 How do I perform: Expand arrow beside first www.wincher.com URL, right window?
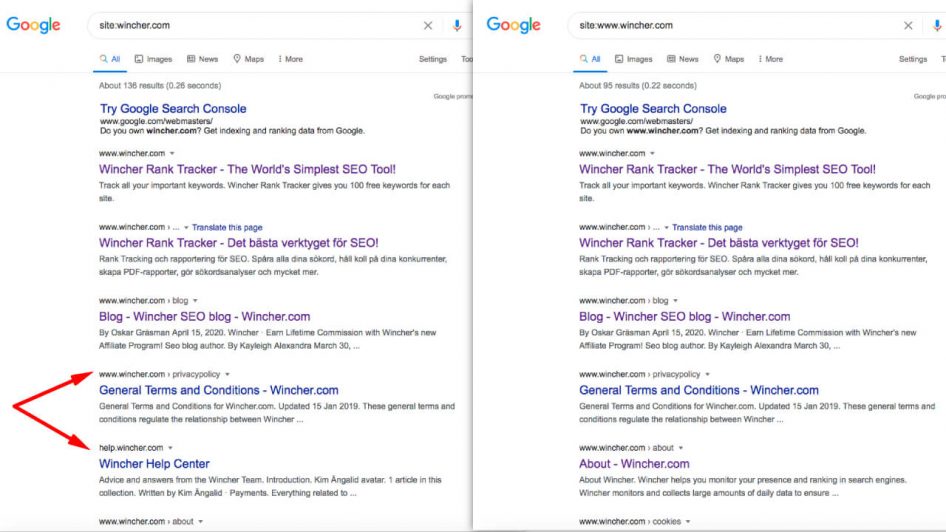tap(652, 154)
